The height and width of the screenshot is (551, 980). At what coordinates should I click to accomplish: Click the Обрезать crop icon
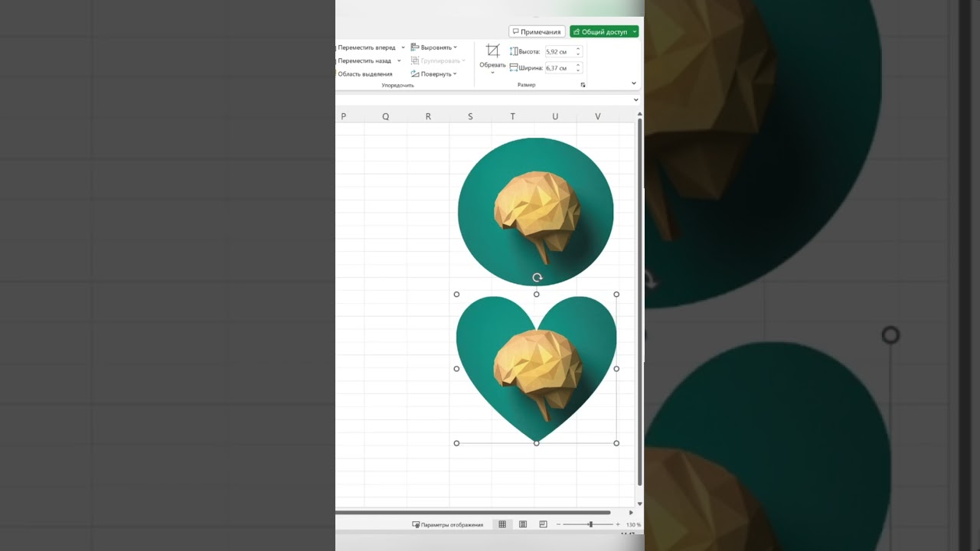(x=492, y=51)
